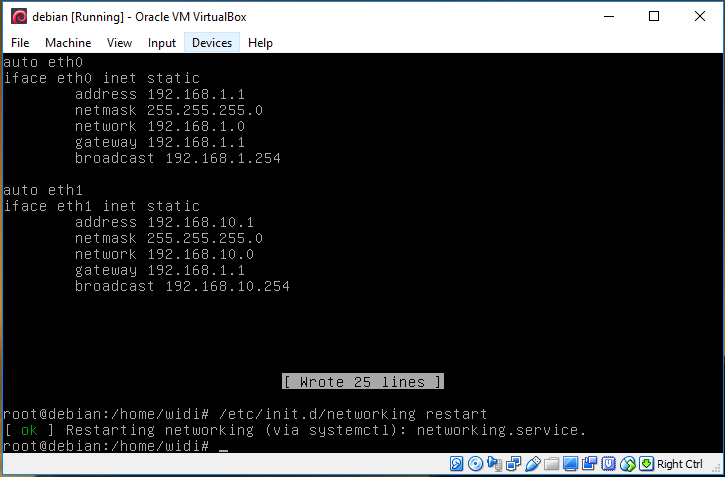Click the mouse integration status icon
725x477 pixels.
628,464
